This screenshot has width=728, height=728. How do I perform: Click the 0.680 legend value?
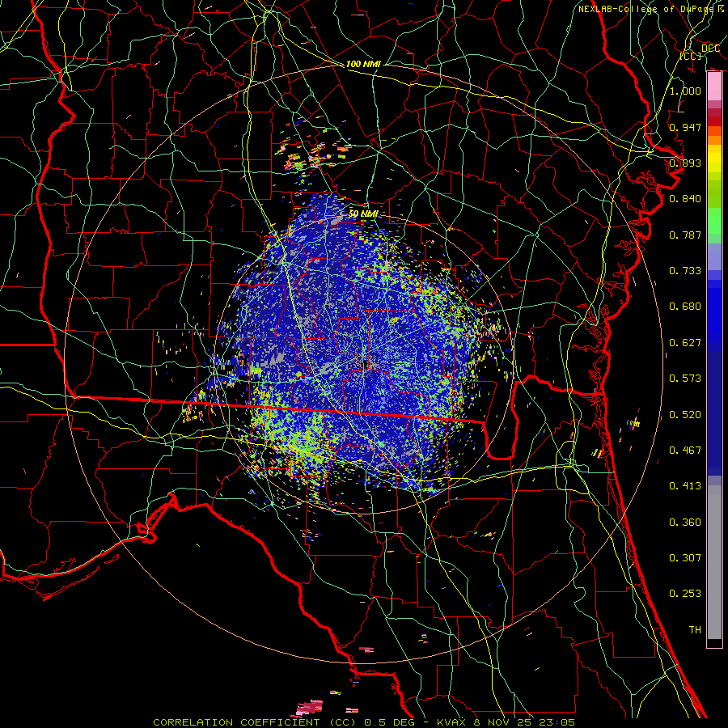[685, 307]
